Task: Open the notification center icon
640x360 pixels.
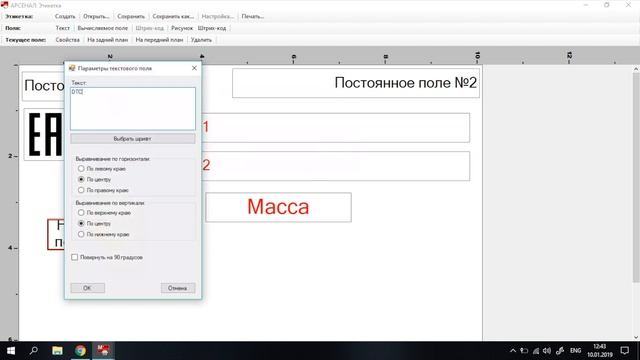Action: click(x=624, y=351)
